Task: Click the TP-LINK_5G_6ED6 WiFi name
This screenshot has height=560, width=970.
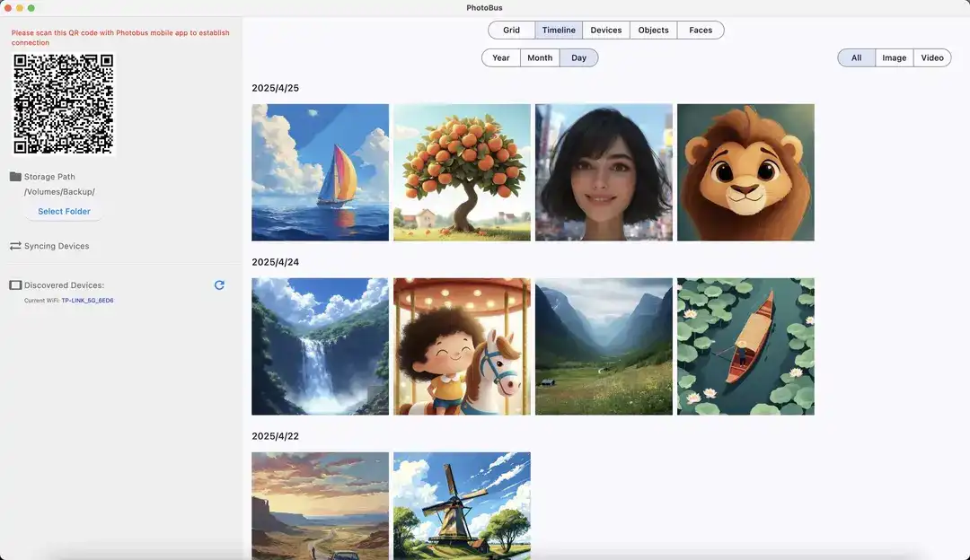Action: (x=87, y=301)
